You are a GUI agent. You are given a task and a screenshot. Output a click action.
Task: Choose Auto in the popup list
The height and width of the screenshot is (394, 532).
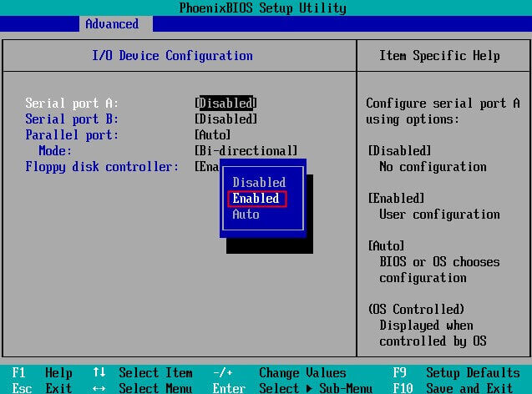[x=246, y=215]
